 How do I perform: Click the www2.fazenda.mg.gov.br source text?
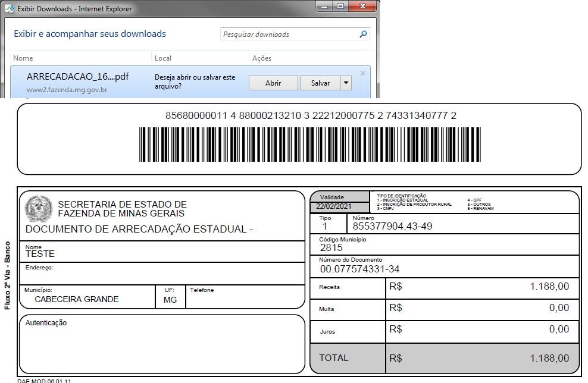pyautogui.click(x=67, y=90)
